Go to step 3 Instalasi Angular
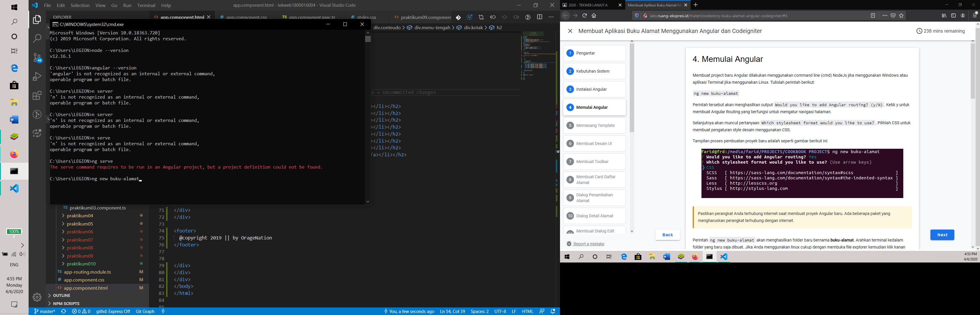The image size is (980, 315). coord(594,90)
